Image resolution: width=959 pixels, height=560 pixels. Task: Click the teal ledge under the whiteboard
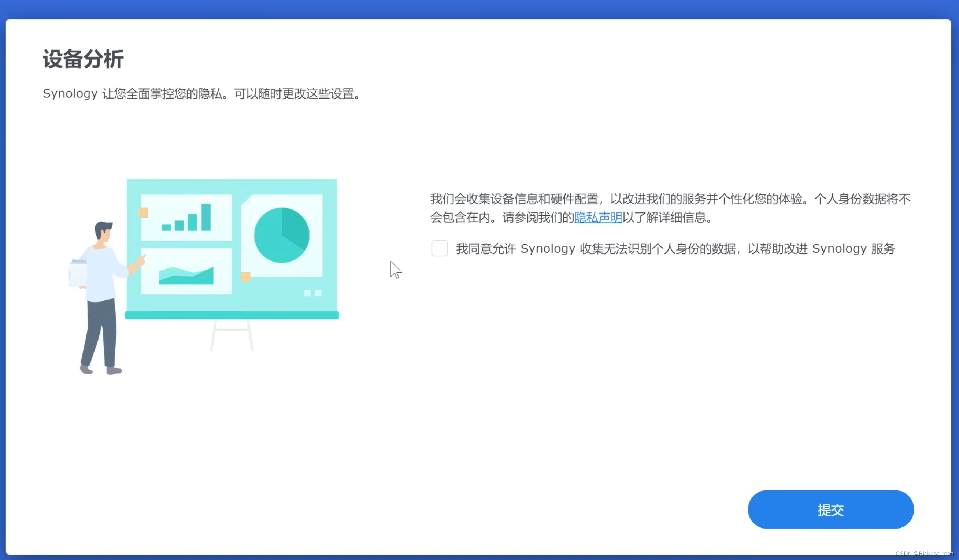click(232, 315)
